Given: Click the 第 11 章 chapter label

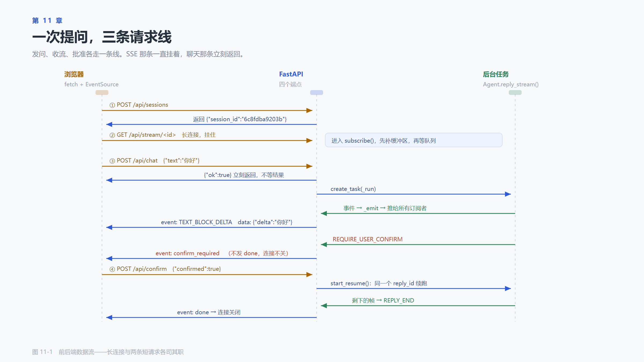Looking at the screenshot, I should tap(47, 21).
